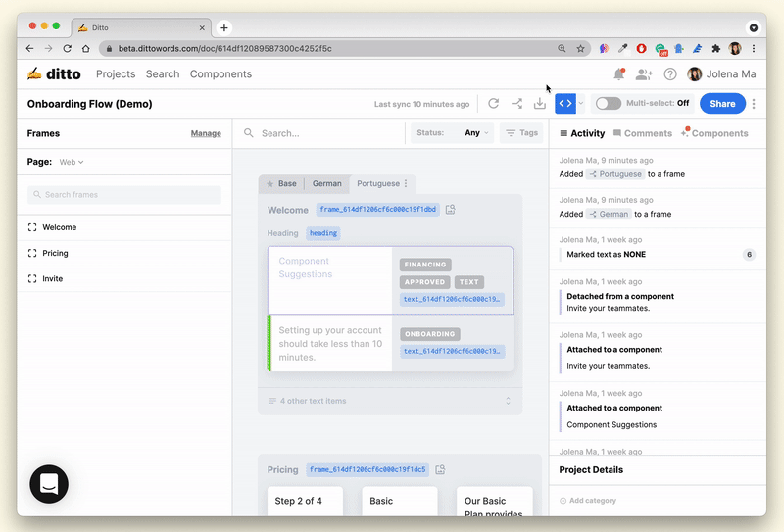Image resolution: width=784 pixels, height=532 pixels.
Task: Open the Page Web dropdown
Action: click(x=72, y=162)
